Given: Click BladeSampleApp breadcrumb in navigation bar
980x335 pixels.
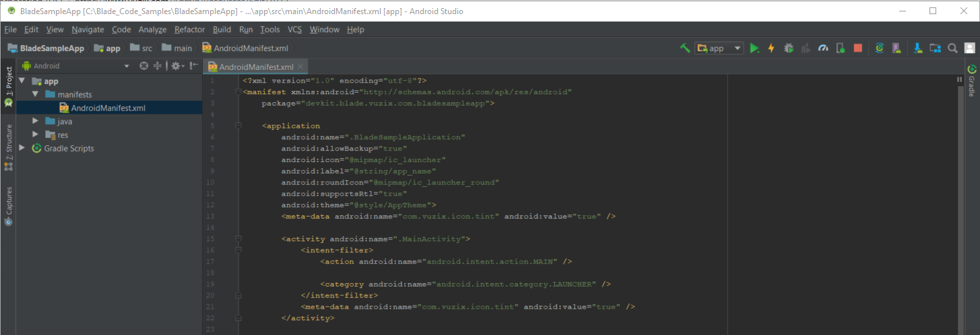Looking at the screenshot, I should [46, 48].
